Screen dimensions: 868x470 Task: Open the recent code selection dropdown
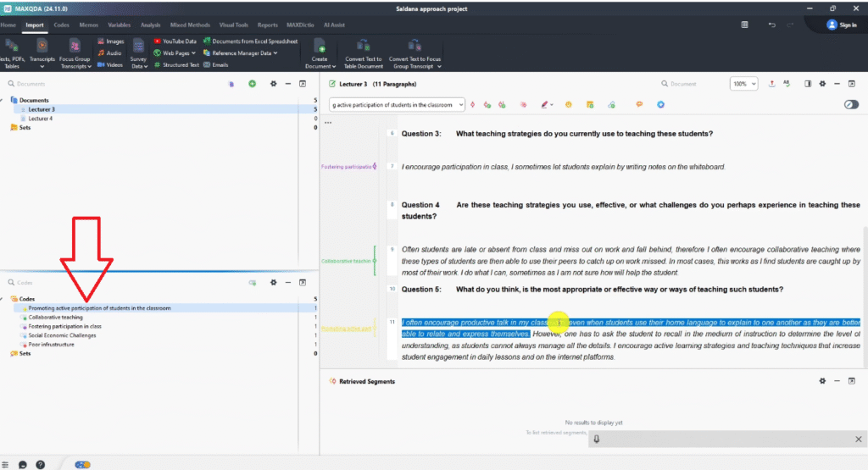[x=460, y=105]
